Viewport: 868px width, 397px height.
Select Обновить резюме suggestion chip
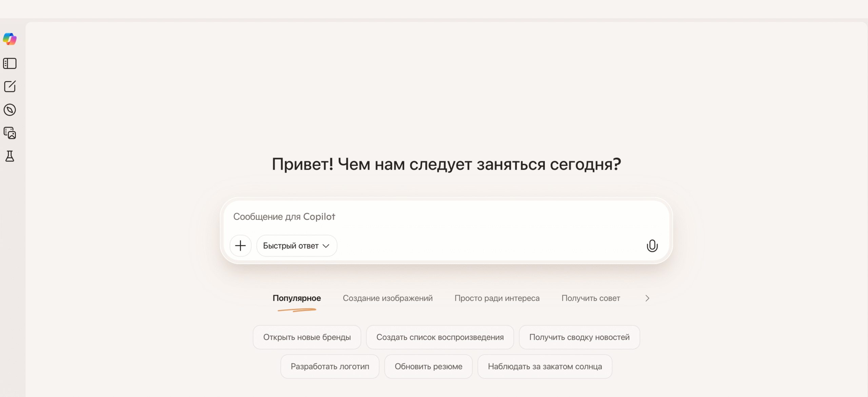point(428,366)
